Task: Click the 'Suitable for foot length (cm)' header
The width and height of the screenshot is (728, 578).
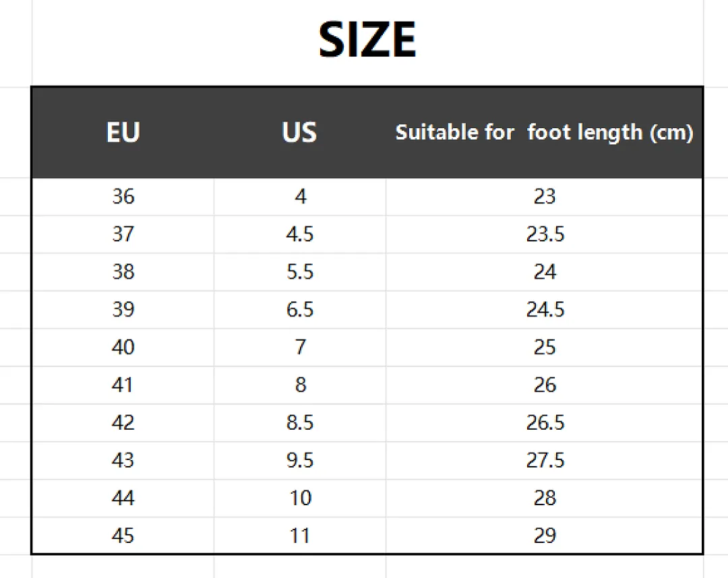Action: [x=544, y=133]
